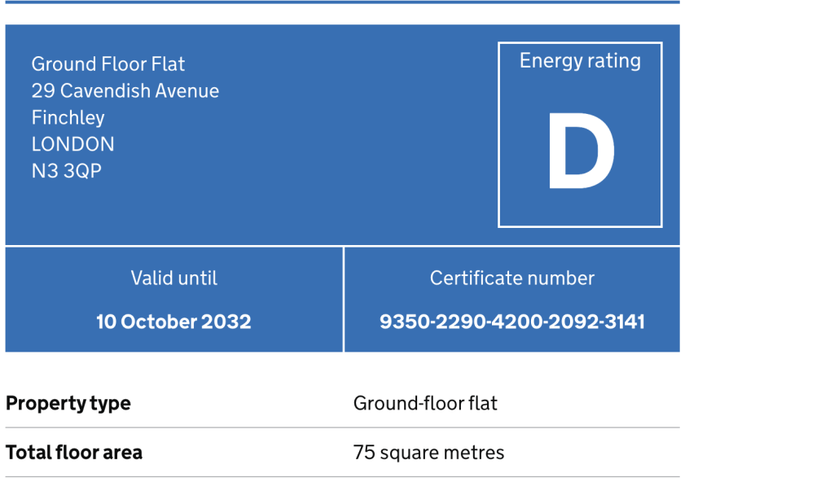Click the Certificate number label
Screen dimensions: 834x504
[511, 278]
